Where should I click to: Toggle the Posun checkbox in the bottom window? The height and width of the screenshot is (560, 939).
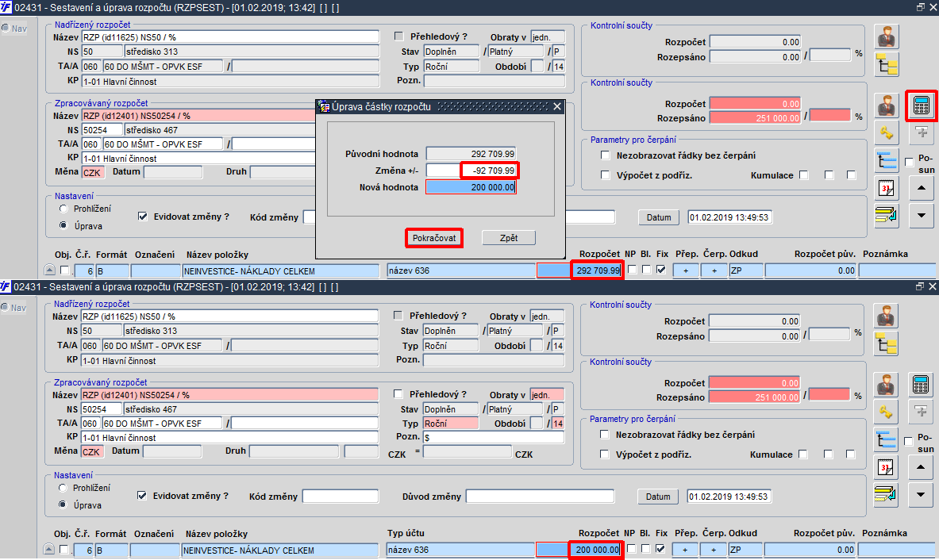point(909,442)
